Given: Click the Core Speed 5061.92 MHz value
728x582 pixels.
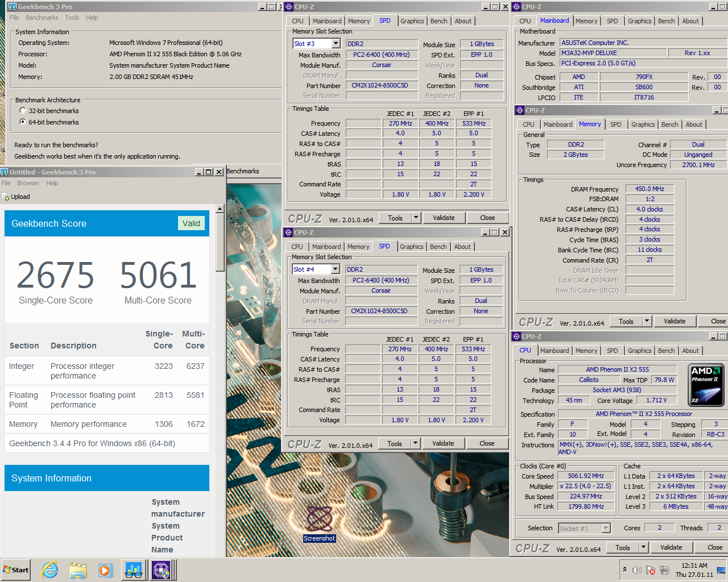Looking at the screenshot, I should (586, 476).
